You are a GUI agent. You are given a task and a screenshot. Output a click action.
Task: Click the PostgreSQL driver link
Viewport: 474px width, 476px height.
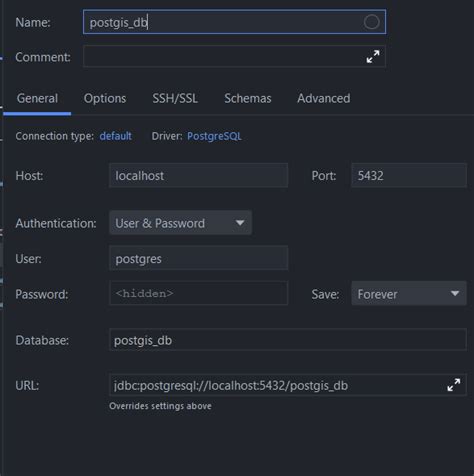tap(214, 136)
